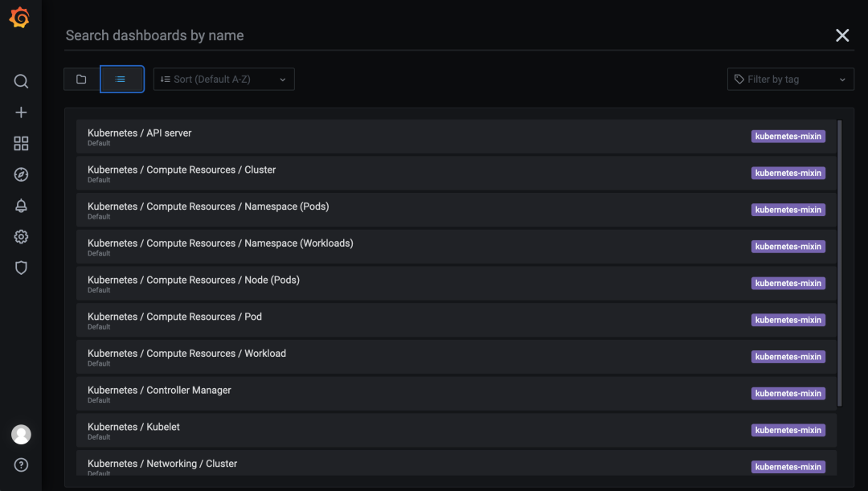Open the Help question mark icon

(x=21, y=465)
